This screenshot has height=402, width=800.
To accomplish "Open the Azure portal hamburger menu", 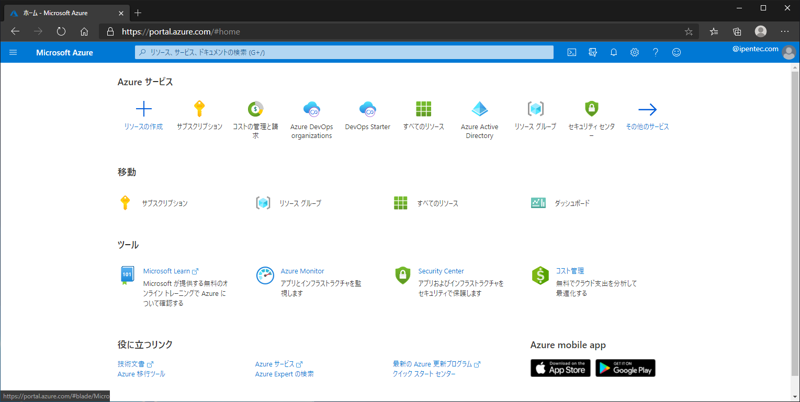I will click(13, 53).
